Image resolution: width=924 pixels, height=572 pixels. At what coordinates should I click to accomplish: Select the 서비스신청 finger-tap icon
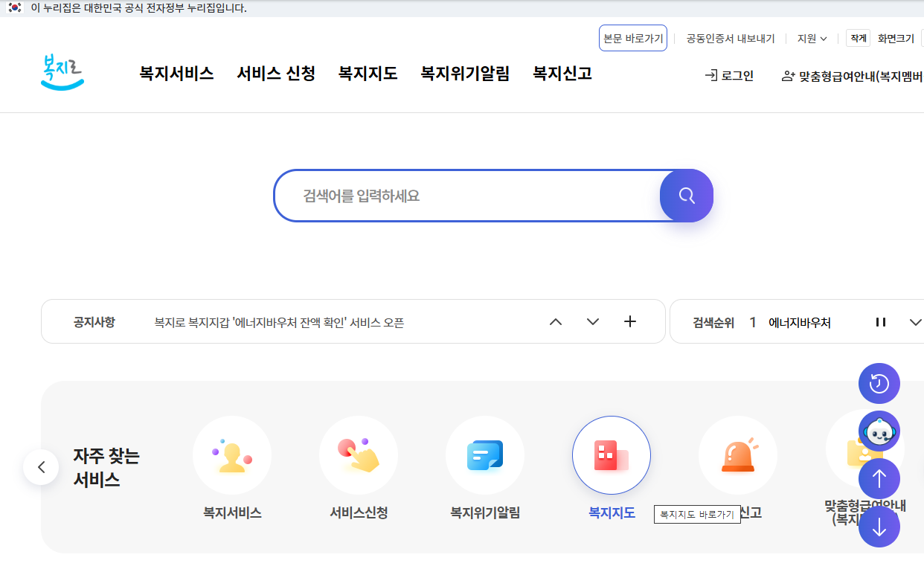[x=359, y=455]
